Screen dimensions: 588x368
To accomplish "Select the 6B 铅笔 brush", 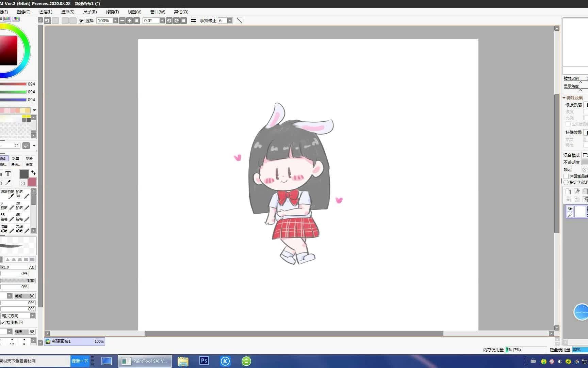I will pyautogui.click(x=23, y=217).
